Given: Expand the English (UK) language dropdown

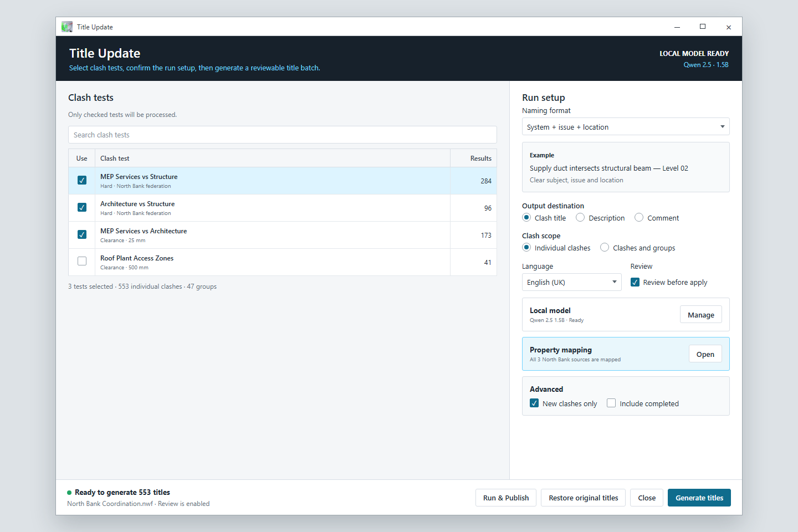Looking at the screenshot, I should click(571, 282).
